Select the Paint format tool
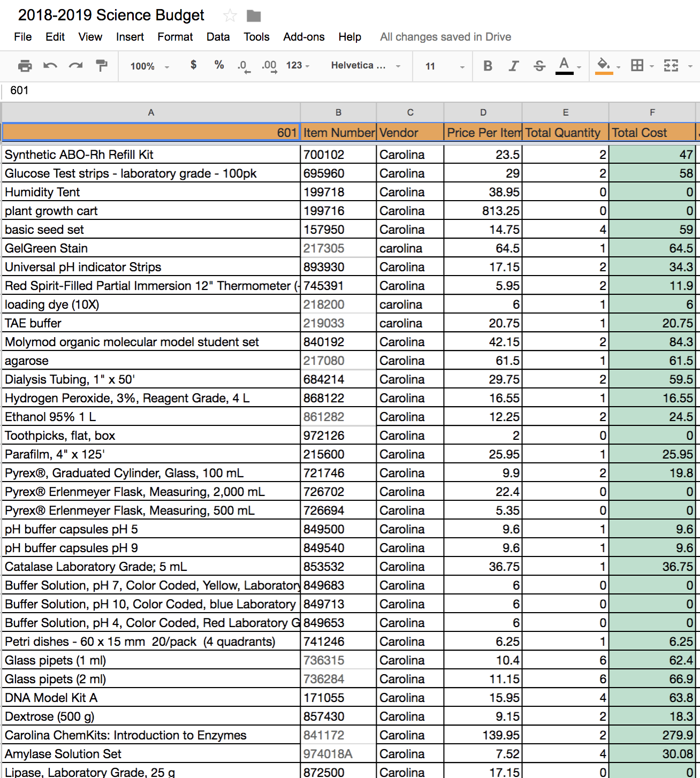Image resolution: width=700 pixels, height=778 pixels. 101,65
